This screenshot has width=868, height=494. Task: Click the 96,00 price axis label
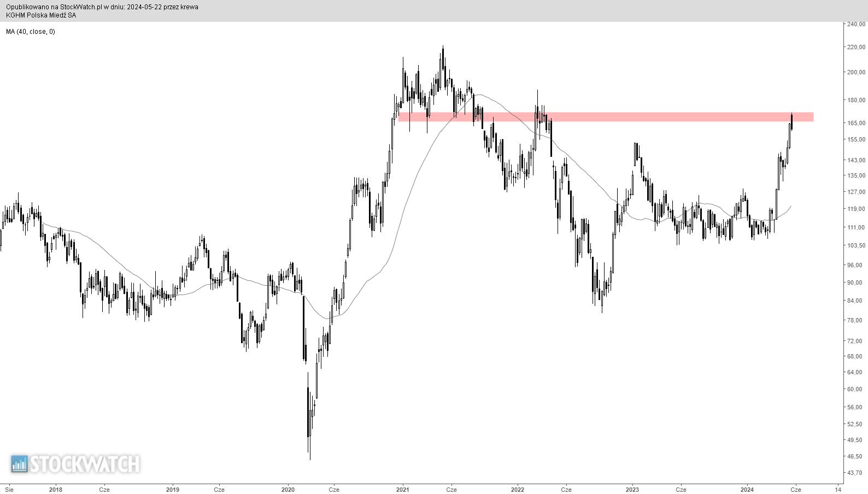pyautogui.click(x=854, y=265)
